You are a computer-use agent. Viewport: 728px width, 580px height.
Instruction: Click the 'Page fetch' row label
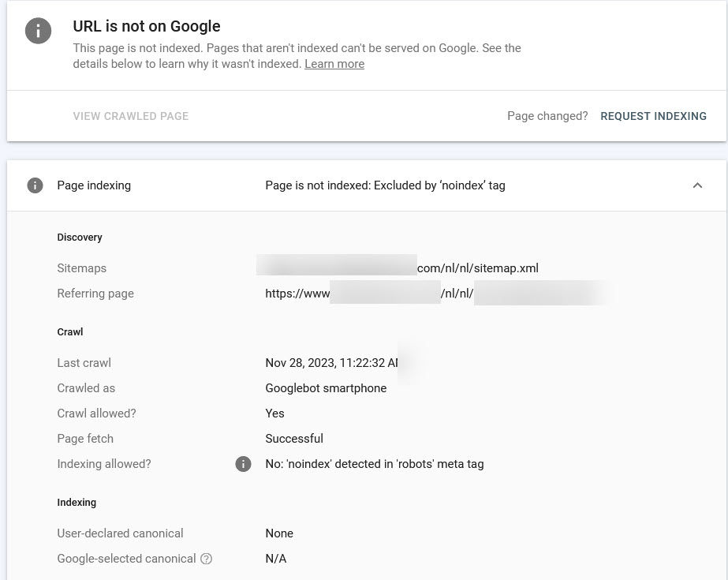click(x=85, y=439)
